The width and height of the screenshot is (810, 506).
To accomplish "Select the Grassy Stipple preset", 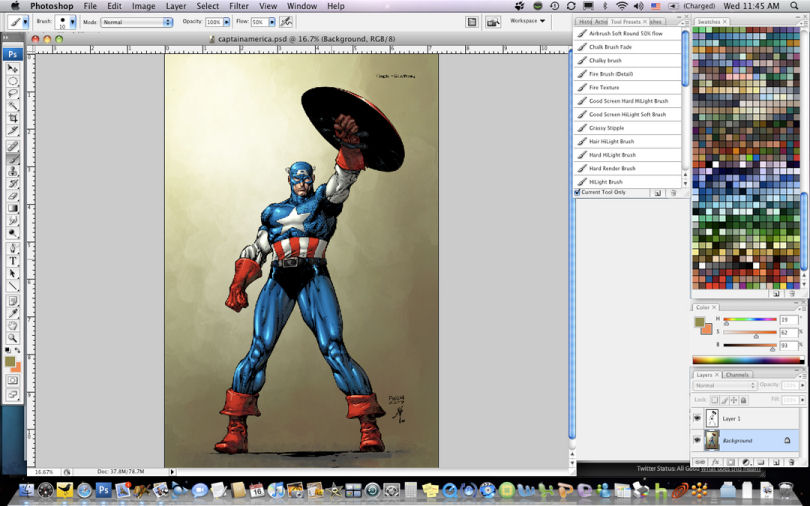I will 628,128.
